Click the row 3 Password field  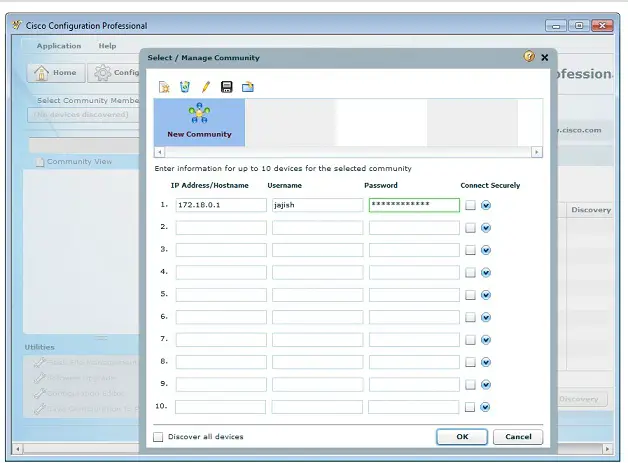click(x=414, y=250)
